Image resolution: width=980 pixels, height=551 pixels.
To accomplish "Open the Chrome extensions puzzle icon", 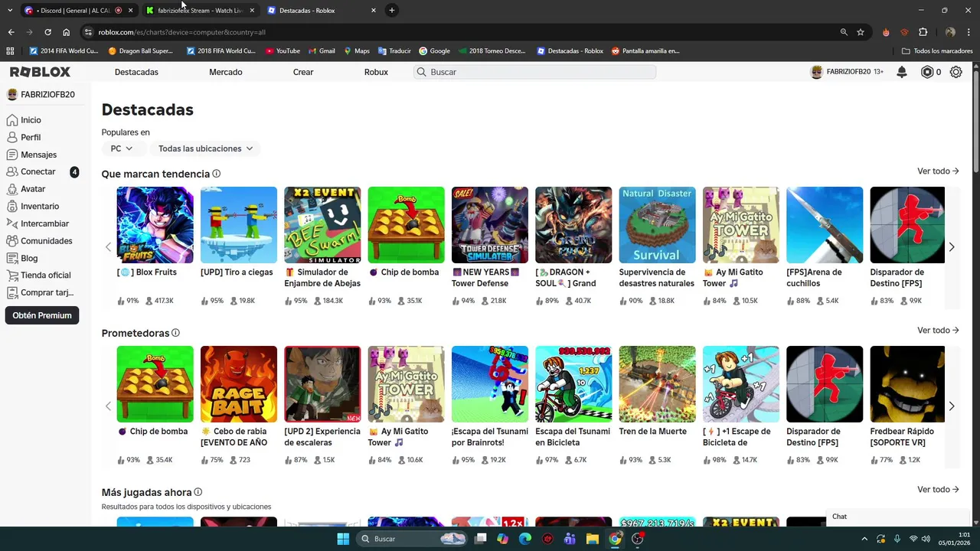I will point(923,32).
